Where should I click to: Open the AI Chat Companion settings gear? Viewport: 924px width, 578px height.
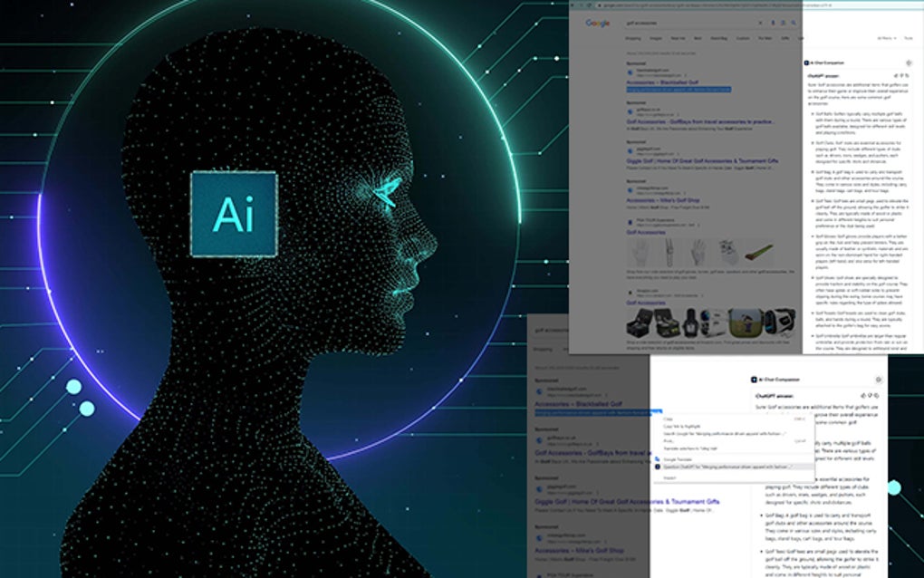[x=909, y=63]
